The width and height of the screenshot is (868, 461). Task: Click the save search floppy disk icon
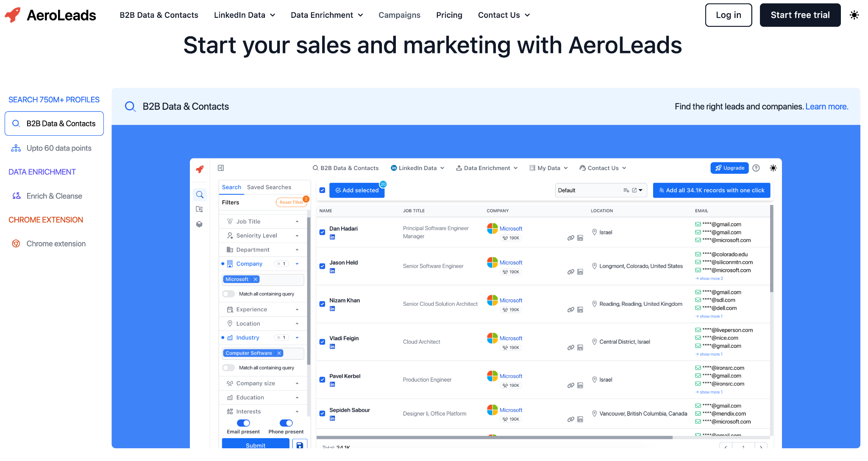[x=300, y=445]
